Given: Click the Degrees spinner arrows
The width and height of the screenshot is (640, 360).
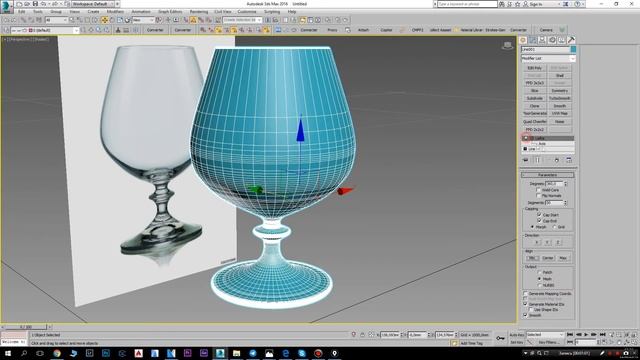Looking at the screenshot, I should pyautogui.click(x=565, y=184).
